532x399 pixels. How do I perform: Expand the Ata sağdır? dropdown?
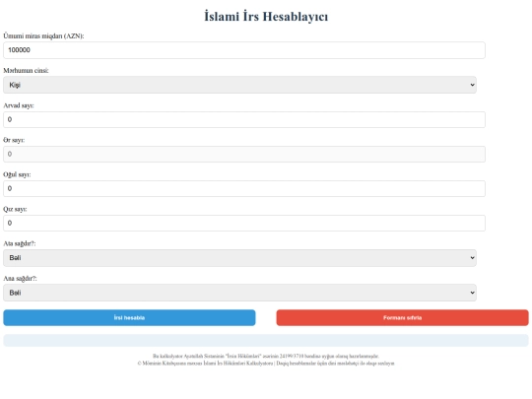(239, 258)
